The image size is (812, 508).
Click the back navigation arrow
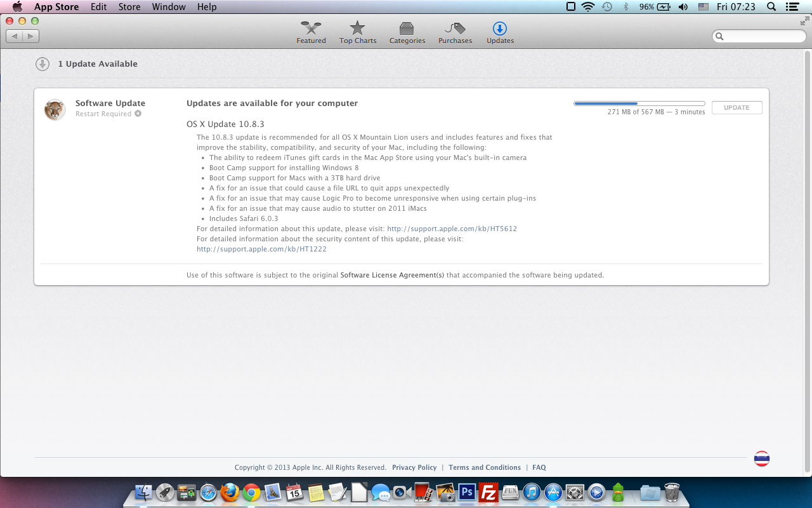(15, 36)
